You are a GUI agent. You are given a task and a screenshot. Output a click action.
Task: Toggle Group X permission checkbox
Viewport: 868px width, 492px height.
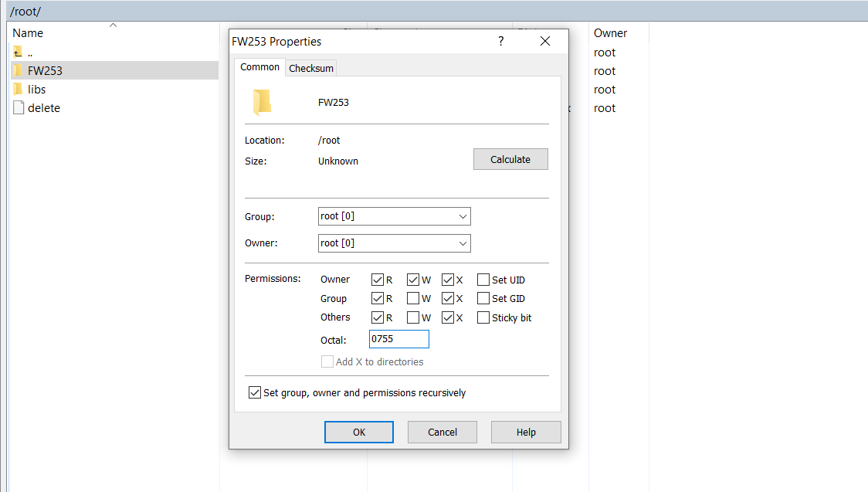coord(448,299)
